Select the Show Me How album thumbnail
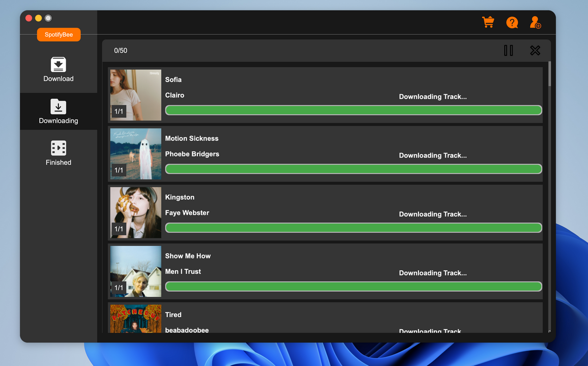 (x=136, y=272)
